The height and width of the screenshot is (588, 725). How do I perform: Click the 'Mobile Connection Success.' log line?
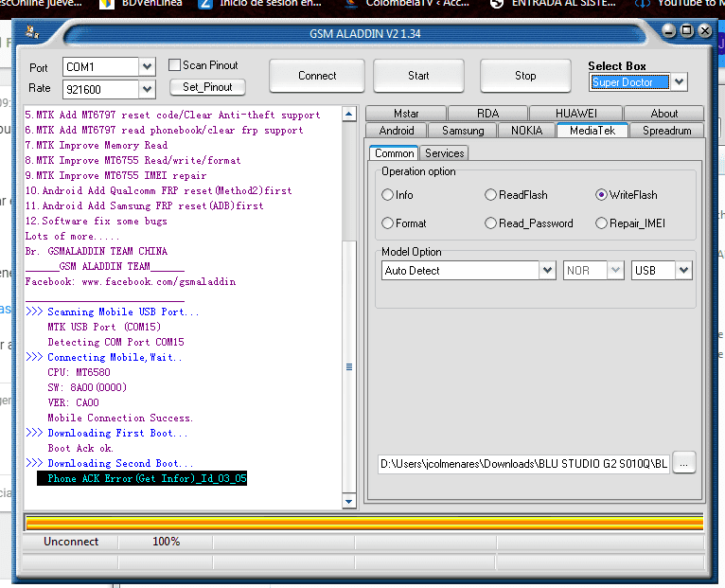tap(120, 419)
